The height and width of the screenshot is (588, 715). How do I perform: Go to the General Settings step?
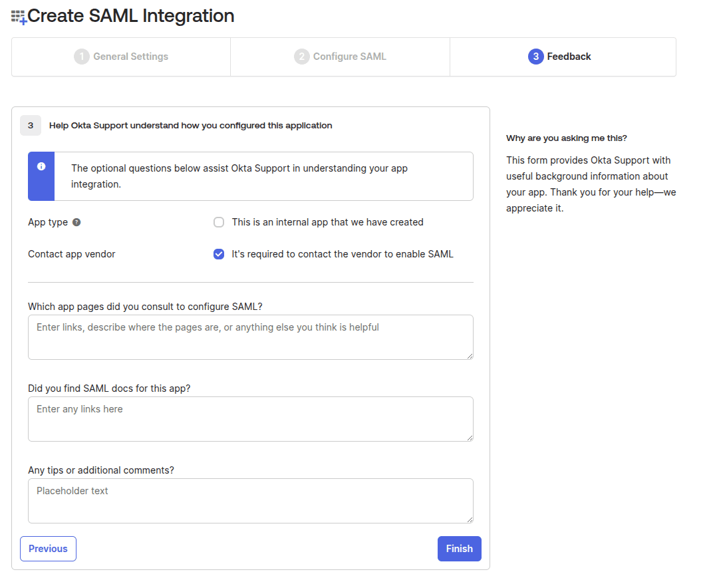tap(130, 57)
